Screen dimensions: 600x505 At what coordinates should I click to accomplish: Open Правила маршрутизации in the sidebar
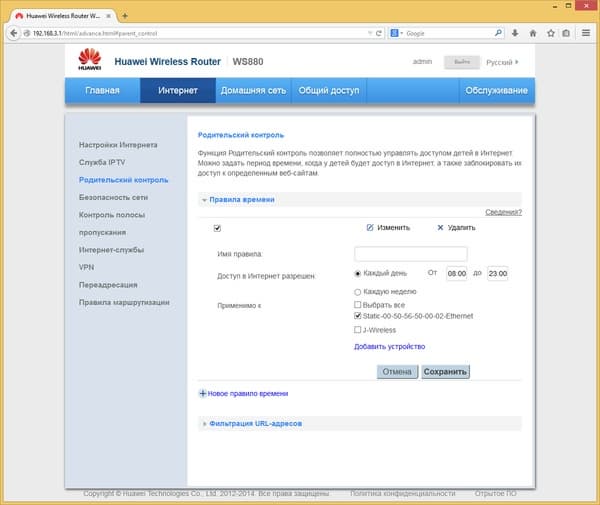124,302
